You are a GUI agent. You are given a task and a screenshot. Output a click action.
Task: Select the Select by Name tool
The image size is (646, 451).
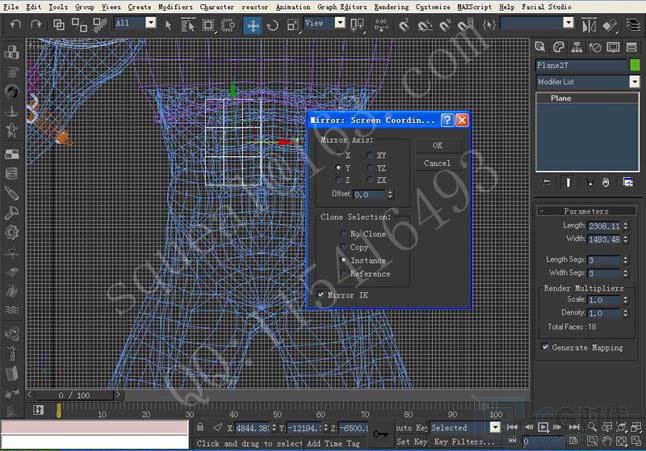[x=188, y=25]
